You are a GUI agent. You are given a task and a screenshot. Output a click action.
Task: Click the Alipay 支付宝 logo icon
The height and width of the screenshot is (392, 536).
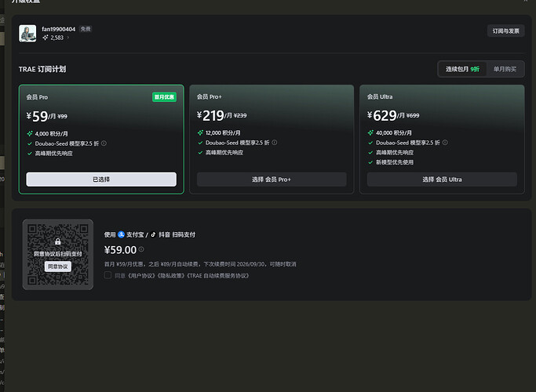coord(121,234)
